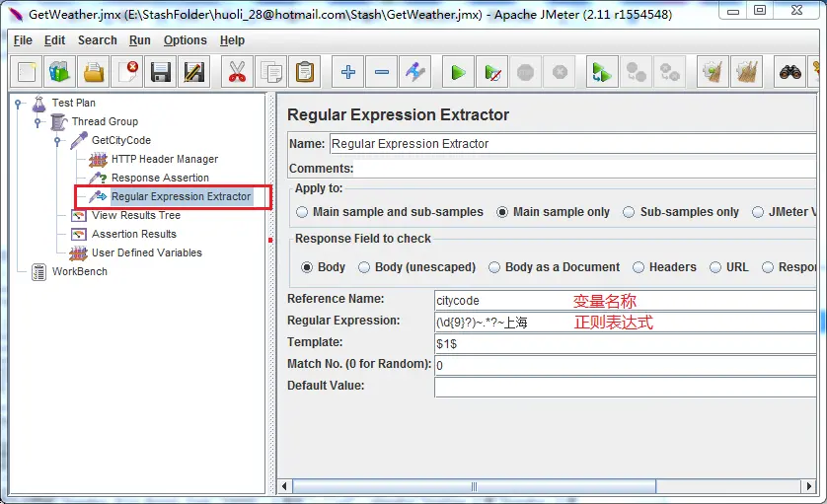Click the Stop test toolbar icon
This screenshot has width=827, height=504.
coord(525,72)
